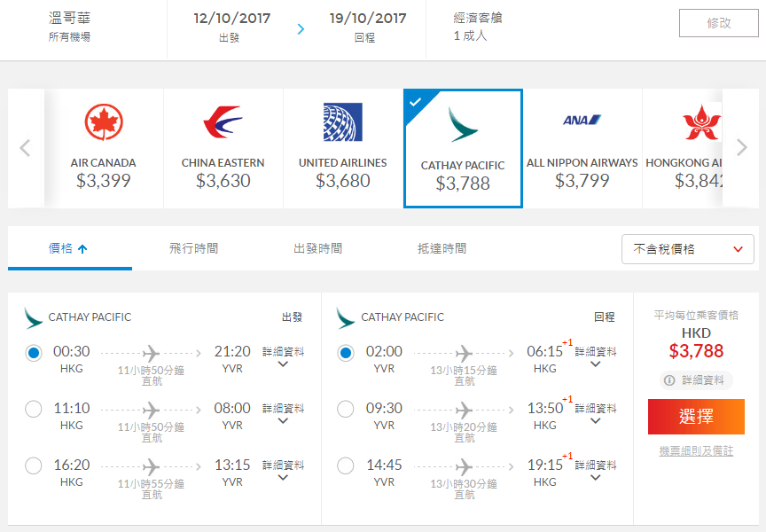Go to previous airlines with left arrow
The image size is (766, 532).
pyautogui.click(x=25, y=147)
